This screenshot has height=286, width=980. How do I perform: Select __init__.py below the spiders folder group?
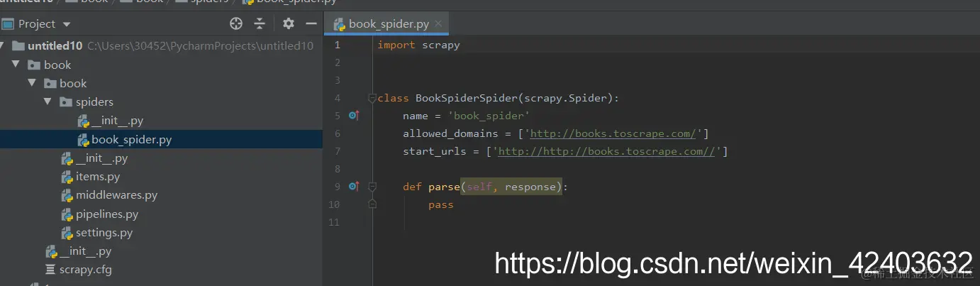click(102, 158)
